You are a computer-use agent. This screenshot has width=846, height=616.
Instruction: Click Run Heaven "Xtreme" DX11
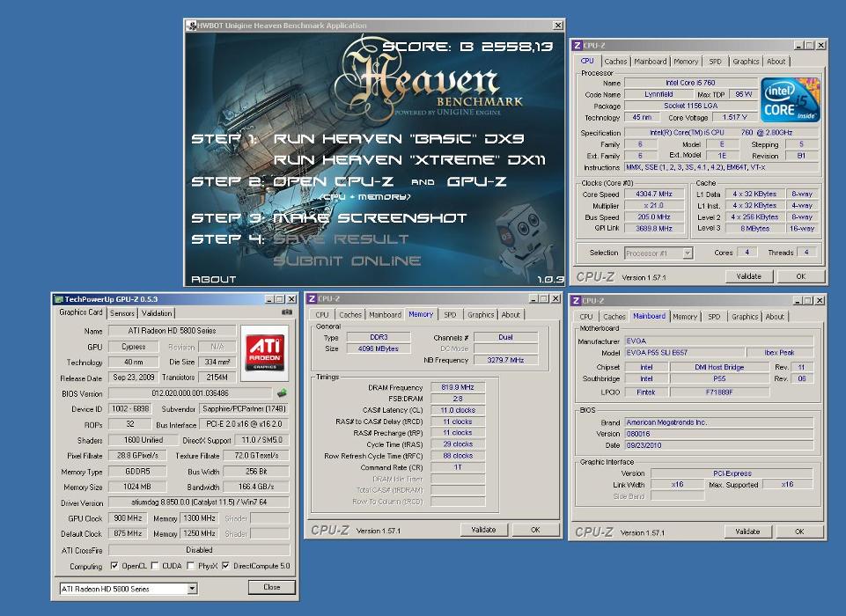coord(409,160)
